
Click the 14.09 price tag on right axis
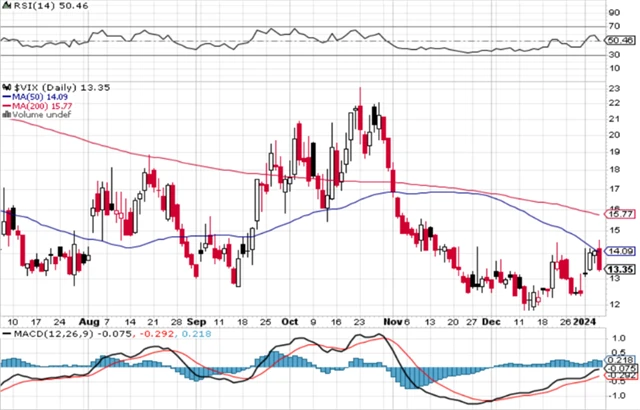[x=621, y=251]
